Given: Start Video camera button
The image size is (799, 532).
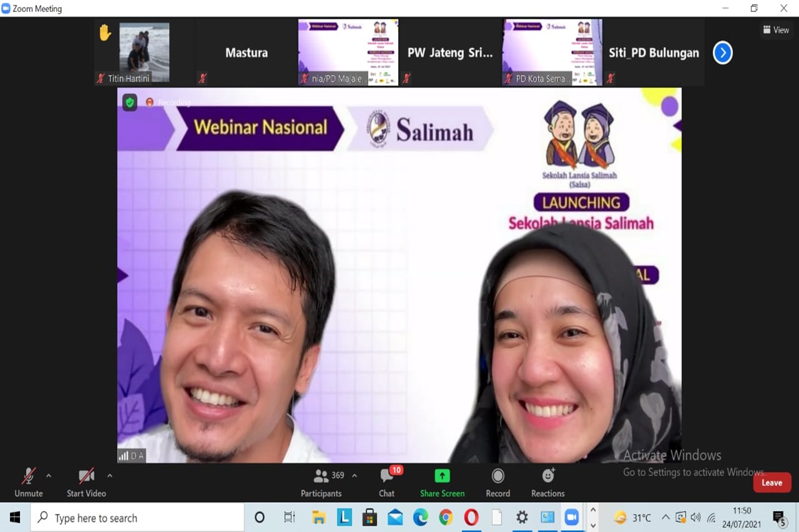Looking at the screenshot, I should (x=86, y=483).
